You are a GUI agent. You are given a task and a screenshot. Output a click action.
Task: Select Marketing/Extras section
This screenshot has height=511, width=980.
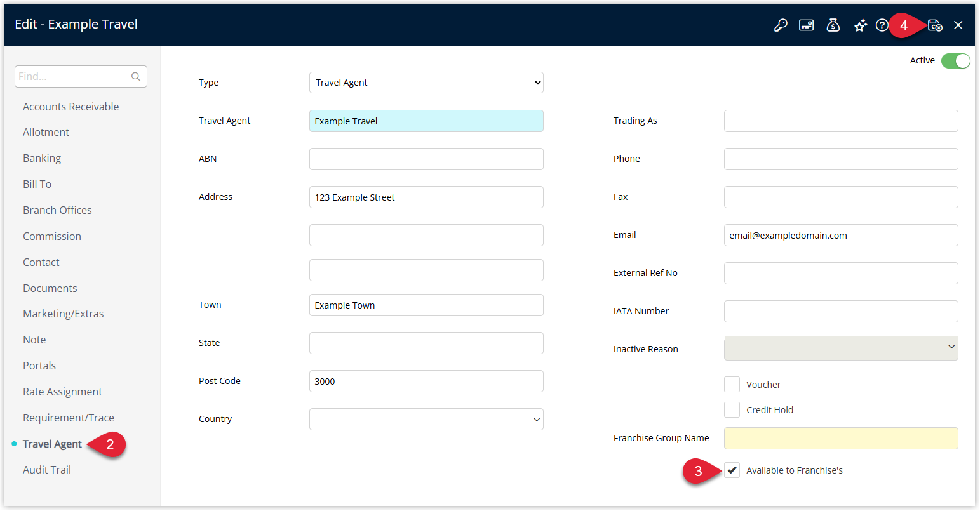[x=64, y=314]
